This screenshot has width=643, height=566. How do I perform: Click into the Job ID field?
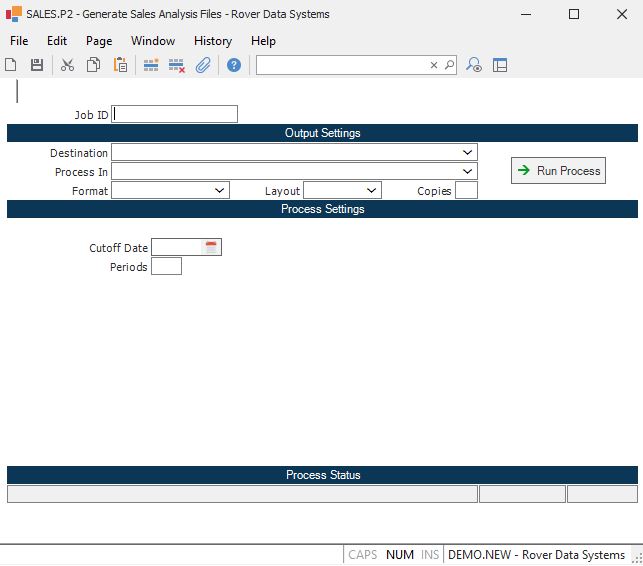click(x=175, y=114)
